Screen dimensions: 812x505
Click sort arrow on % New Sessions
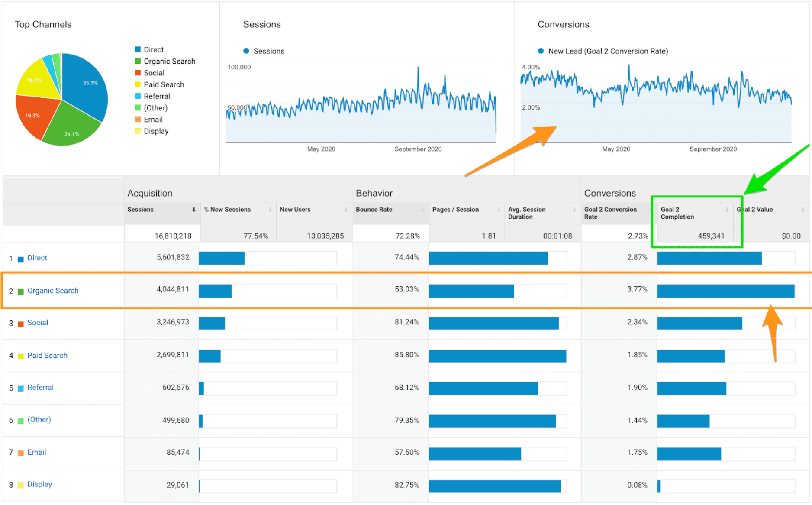[x=270, y=210]
